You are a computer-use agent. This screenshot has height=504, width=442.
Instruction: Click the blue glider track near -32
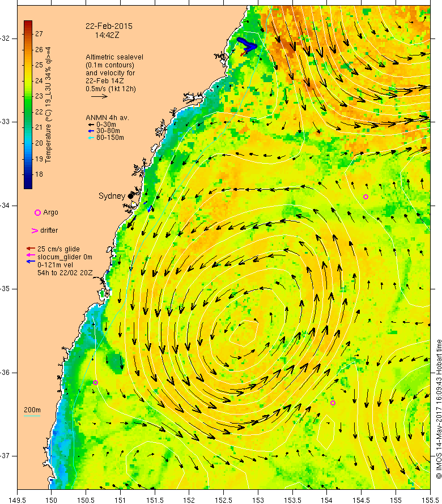[248, 44]
